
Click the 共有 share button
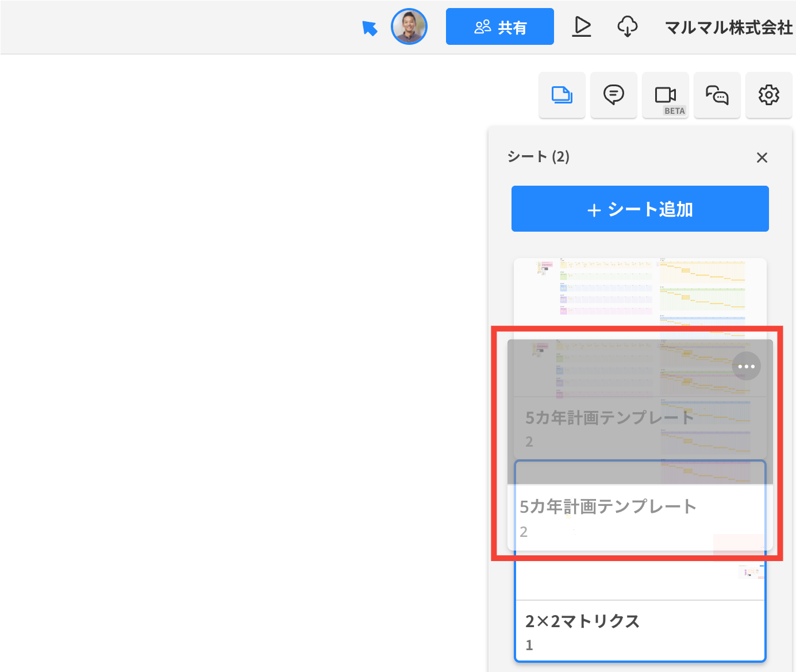(500, 26)
